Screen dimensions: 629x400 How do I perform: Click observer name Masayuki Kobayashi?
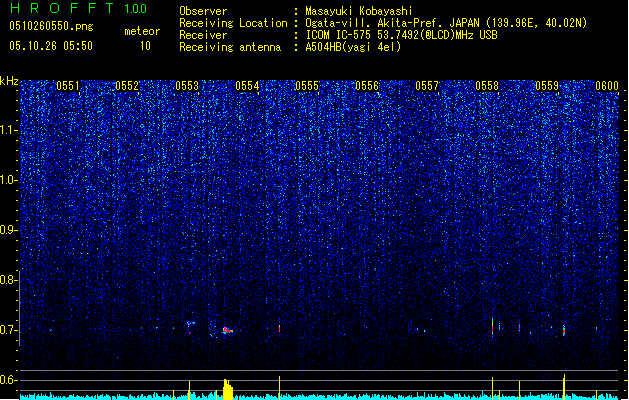[359, 11]
